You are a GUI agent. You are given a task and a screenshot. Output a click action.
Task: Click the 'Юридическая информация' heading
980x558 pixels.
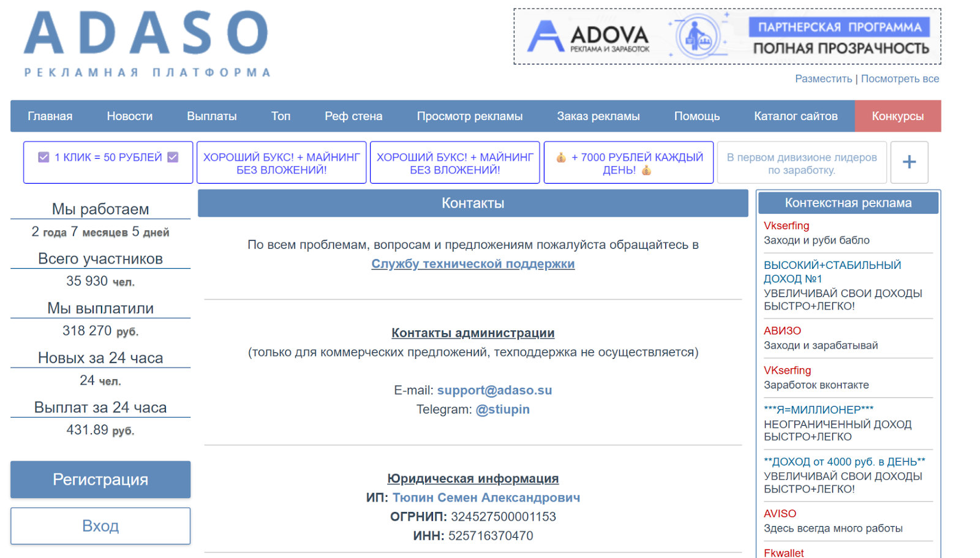pos(473,478)
